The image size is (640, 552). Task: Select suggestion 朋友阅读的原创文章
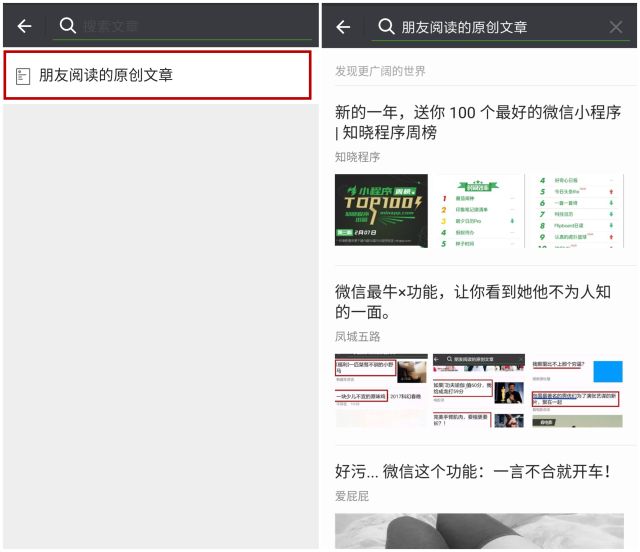157,75
